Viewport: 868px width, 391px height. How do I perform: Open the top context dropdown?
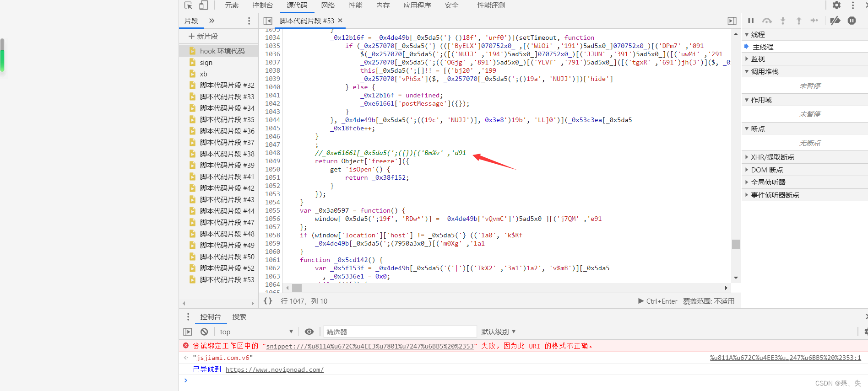click(x=256, y=332)
